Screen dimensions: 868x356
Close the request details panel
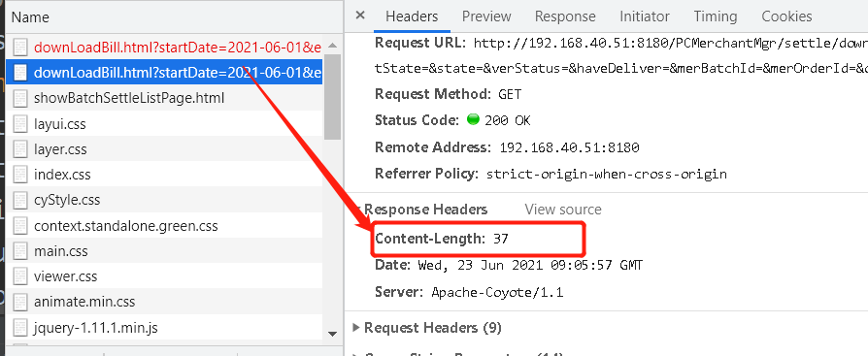coord(360,16)
